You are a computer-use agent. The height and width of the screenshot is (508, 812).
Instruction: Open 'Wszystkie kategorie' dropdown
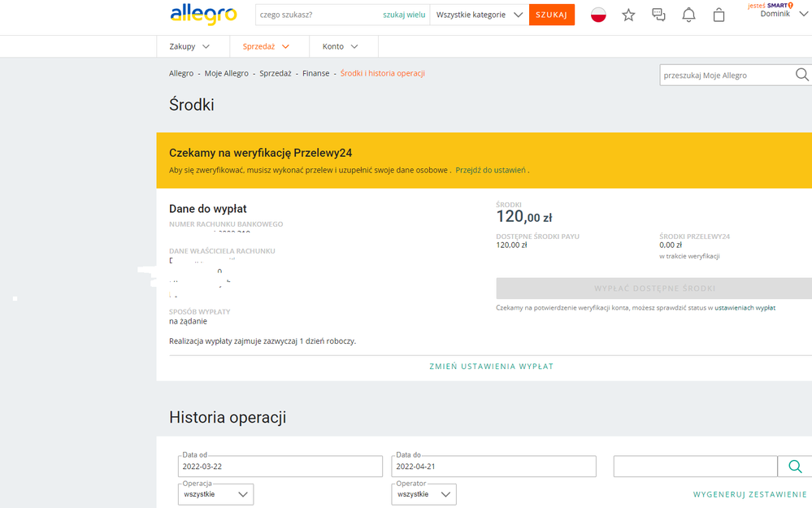pos(479,15)
